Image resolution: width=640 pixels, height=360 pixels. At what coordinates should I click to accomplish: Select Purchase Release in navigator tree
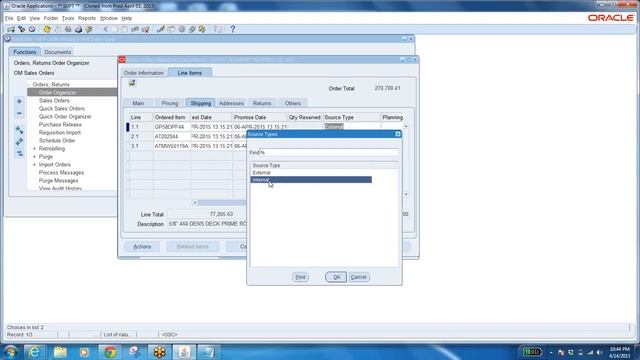60,124
